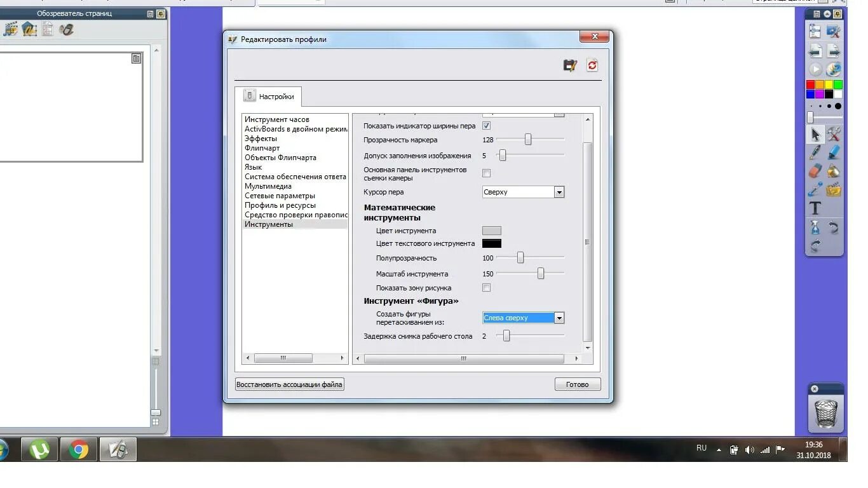This screenshot has width=868, height=488.
Task: Click the Готово button
Action: coord(578,384)
